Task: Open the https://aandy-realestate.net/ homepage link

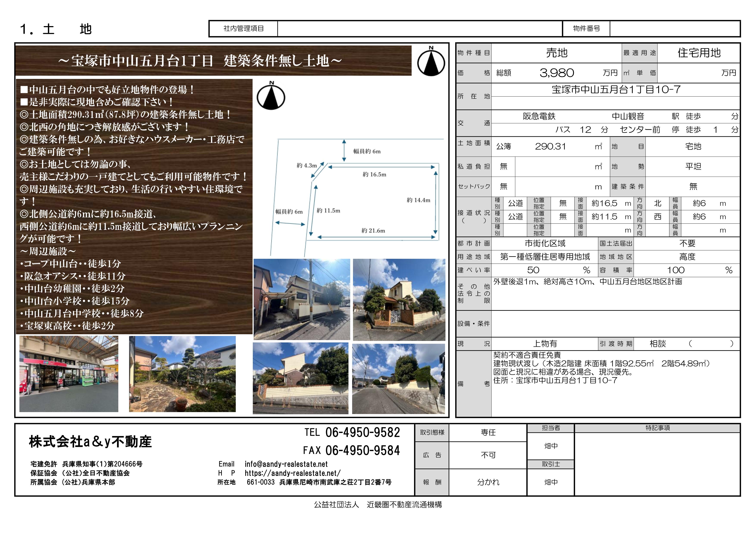Action: click(x=292, y=473)
